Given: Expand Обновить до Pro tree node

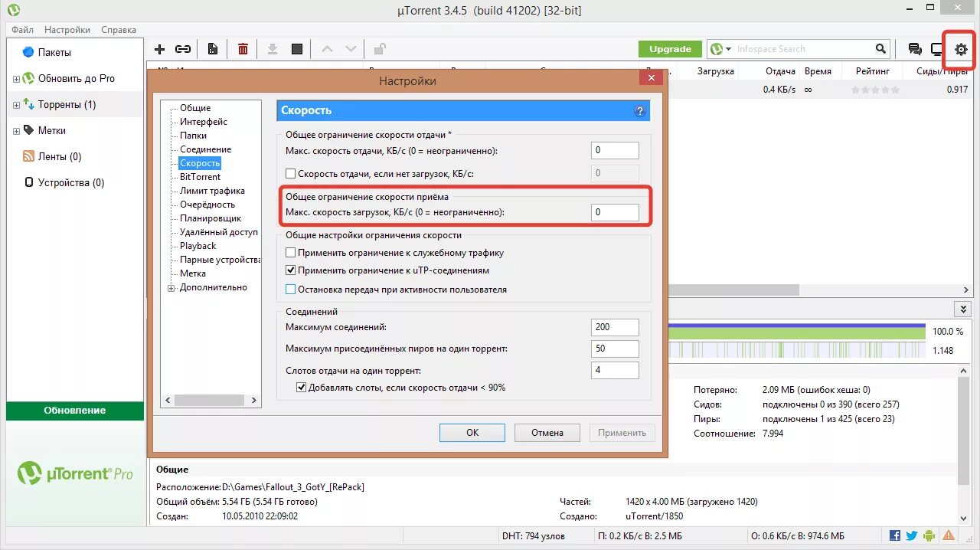Looking at the screenshot, I should click(x=16, y=79).
